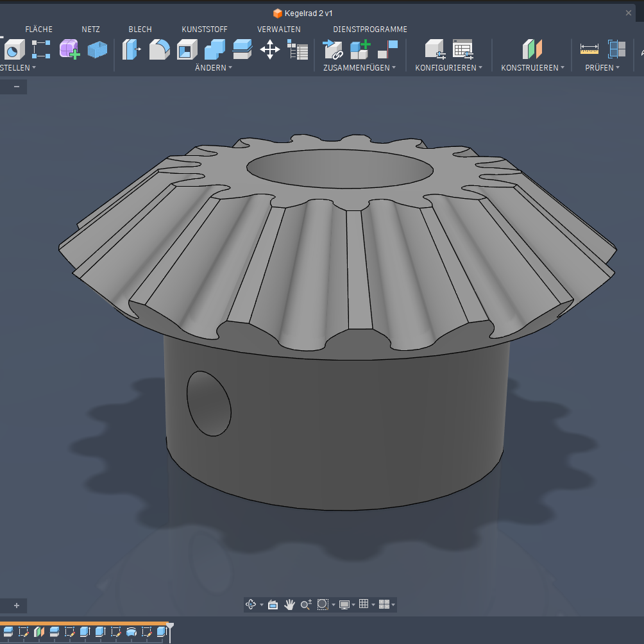Open the DIENSTPROGRAMME tab
The image size is (644, 644).
(x=370, y=30)
